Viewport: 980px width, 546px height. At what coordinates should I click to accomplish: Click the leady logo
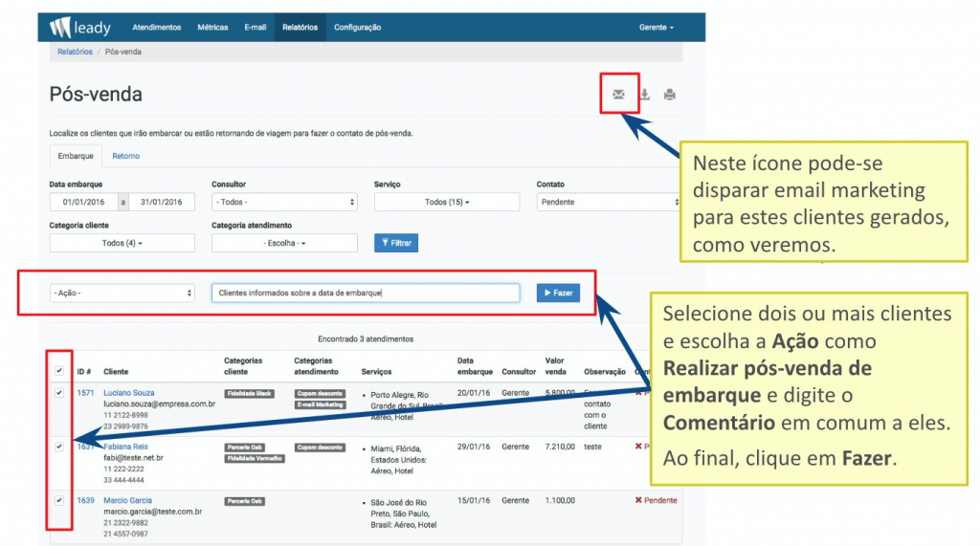coord(80,28)
